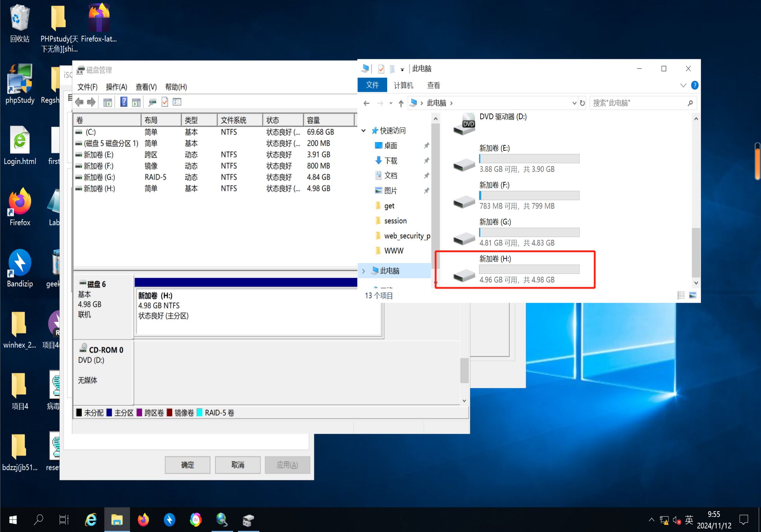761x532 pixels.
Task: Select the 新加卷 (G:) drive in Explorer
Action: click(516, 232)
